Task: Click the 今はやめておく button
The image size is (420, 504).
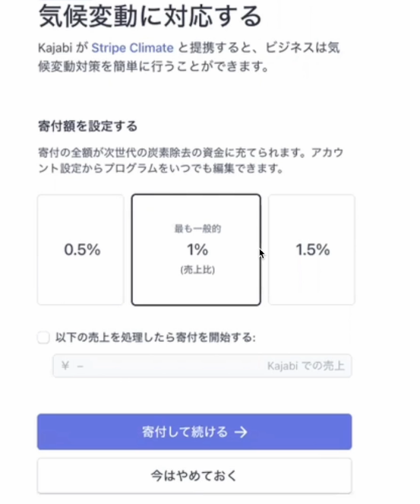Action: 194,476
